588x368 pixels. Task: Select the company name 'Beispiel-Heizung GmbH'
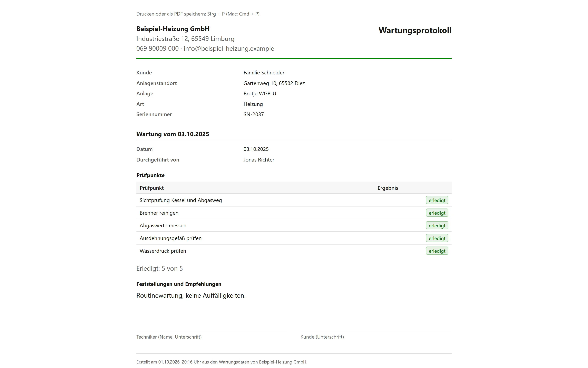click(173, 29)
